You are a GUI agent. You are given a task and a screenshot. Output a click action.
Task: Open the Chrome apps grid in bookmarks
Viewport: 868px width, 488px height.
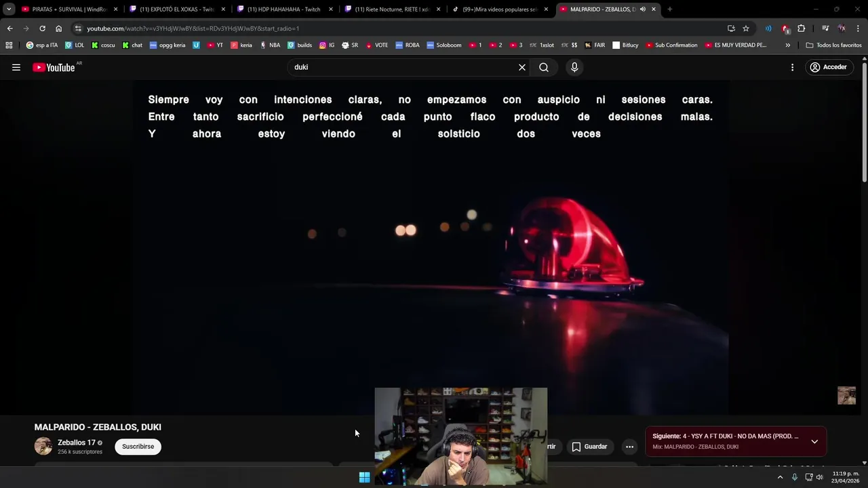coord(9,45)
